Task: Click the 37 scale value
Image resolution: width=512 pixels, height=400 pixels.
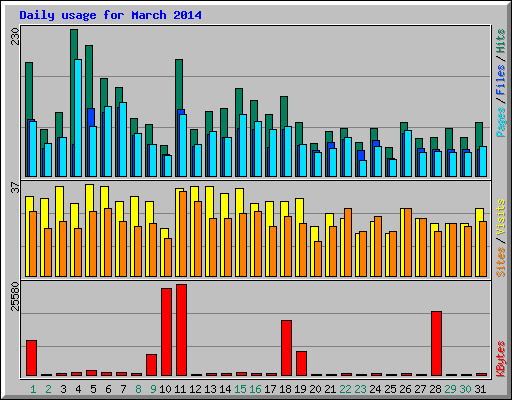Action: coord(15,188)
